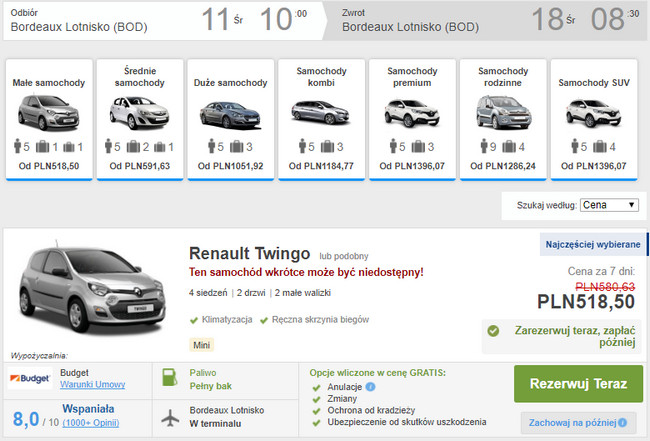The image size is (650, 441).
Task: Select the Samochody SUV category card
Action: tap(594, 120)
